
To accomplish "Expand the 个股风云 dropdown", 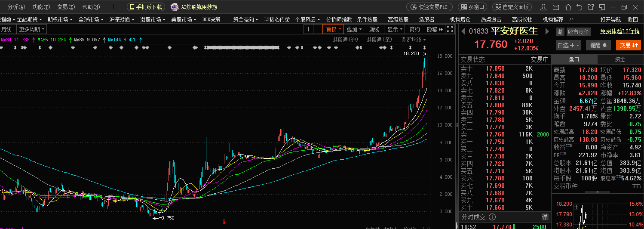I will pyautogui.click(x=308, y=19).
